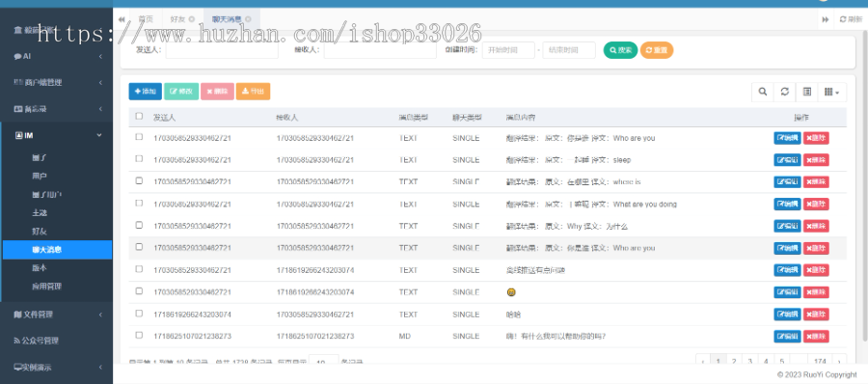The image size is (868, 384).
Task: Toggle the table search panel magnifier icon
Action: tap(762, 92)
